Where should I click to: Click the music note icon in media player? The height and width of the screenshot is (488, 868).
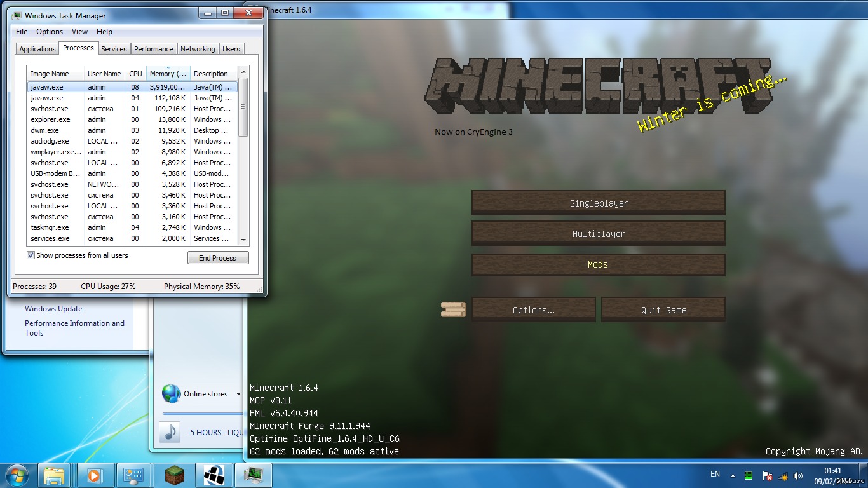coord(170,432)
